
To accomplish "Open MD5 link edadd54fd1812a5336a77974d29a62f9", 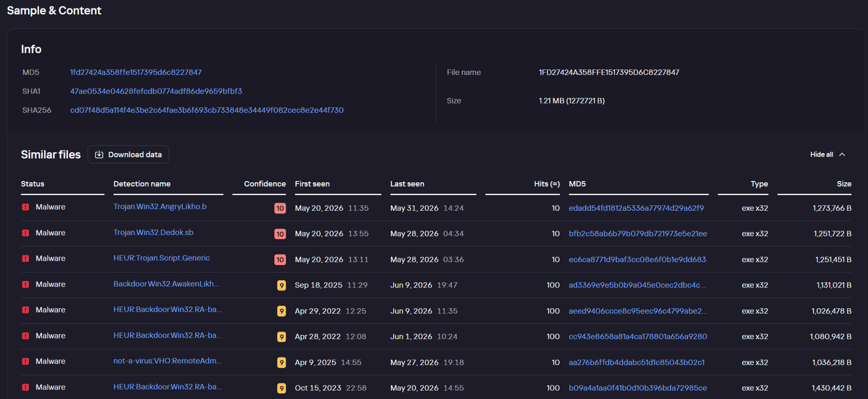I will point(636,208).
